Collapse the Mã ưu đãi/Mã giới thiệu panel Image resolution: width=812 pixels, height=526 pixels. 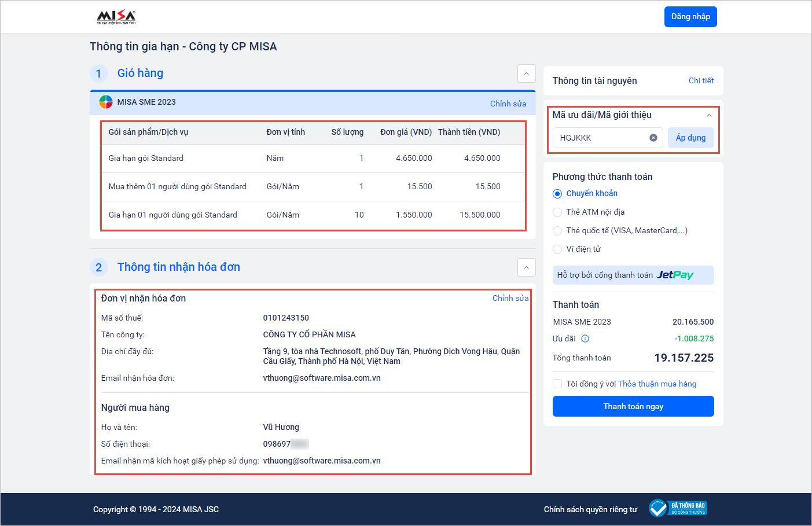tap(709, 115)
